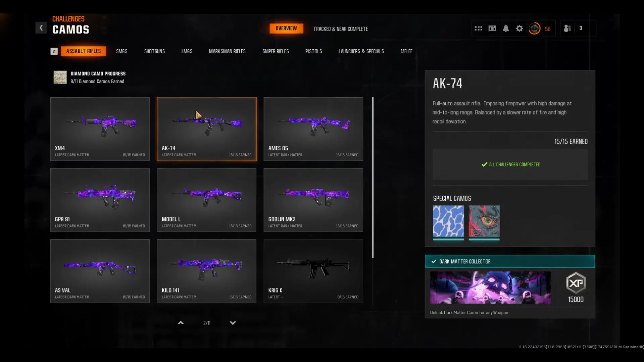Select the LMGs category

tap(187, 51)
